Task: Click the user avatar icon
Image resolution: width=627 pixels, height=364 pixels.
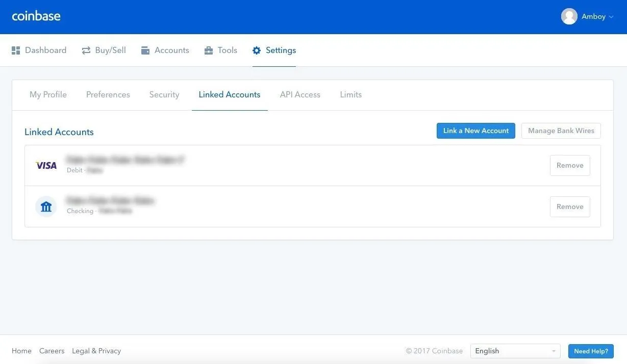Action: point(569,16)
